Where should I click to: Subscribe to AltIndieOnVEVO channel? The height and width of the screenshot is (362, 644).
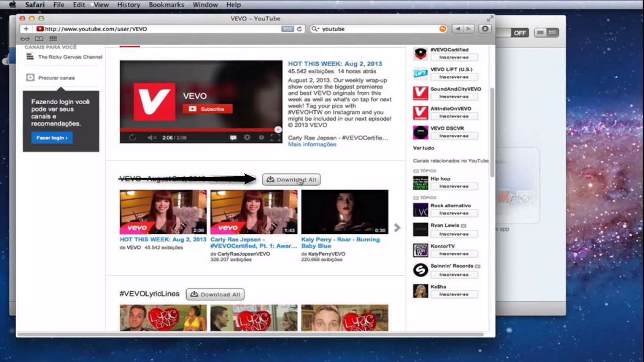click(454, 116)
